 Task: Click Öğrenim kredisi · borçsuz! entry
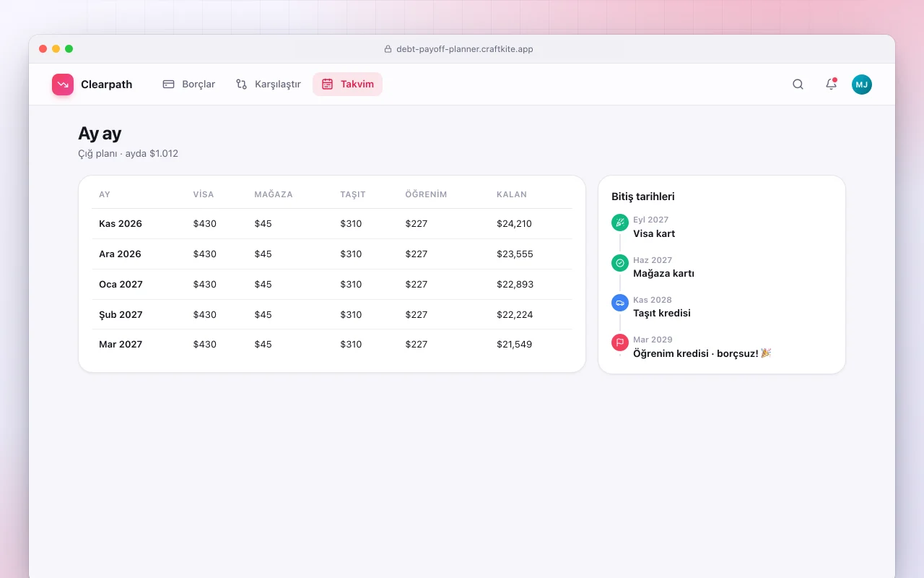(x=702, y=353)
